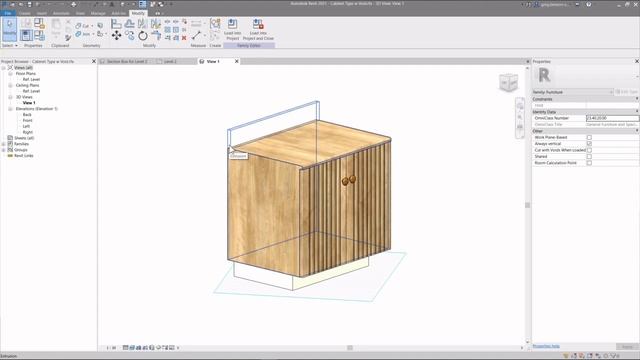Screen dimensions: 640x360
Task: Collapse the Identity Data section
Action: (x=637, y=111)
